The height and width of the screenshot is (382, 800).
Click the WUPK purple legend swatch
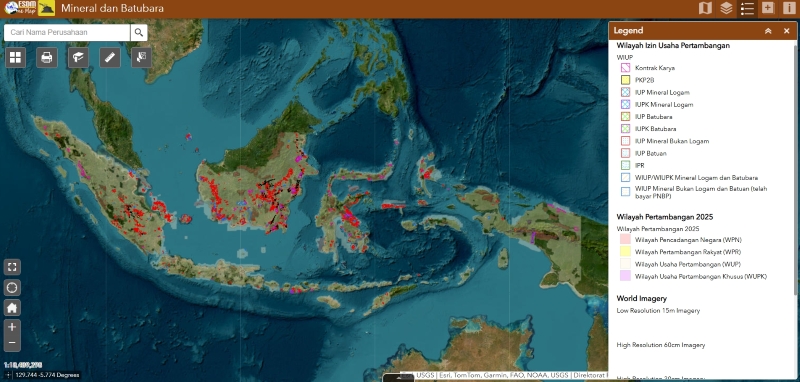tap(626, 276)
